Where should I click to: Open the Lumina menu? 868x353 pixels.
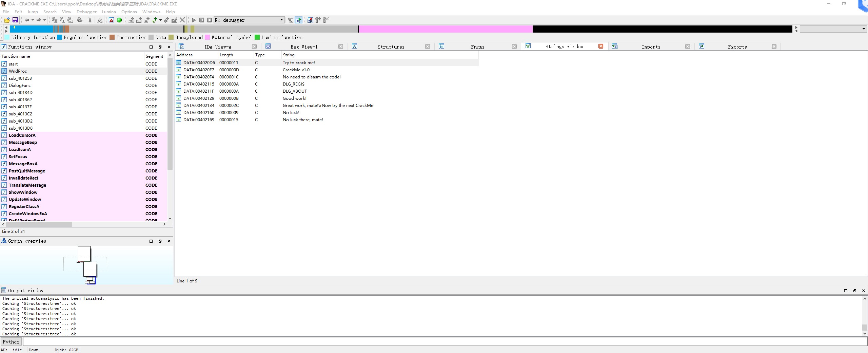point(109,12)
